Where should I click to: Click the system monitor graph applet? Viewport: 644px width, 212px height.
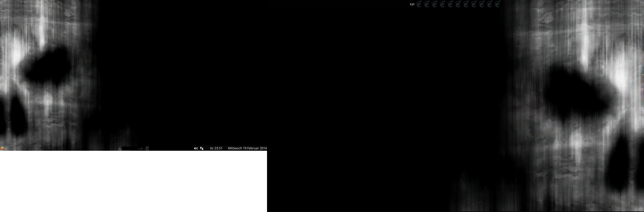(134, 148)
